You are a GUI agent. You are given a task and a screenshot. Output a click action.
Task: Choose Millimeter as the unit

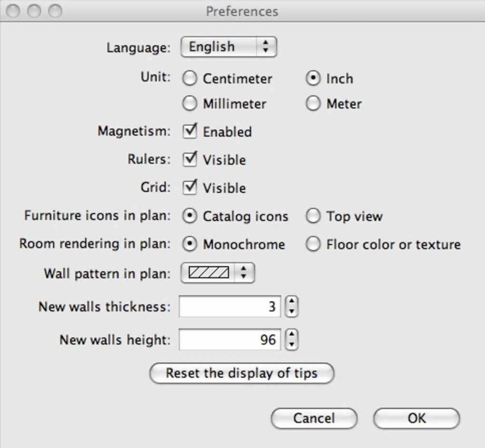coord(190,104)
